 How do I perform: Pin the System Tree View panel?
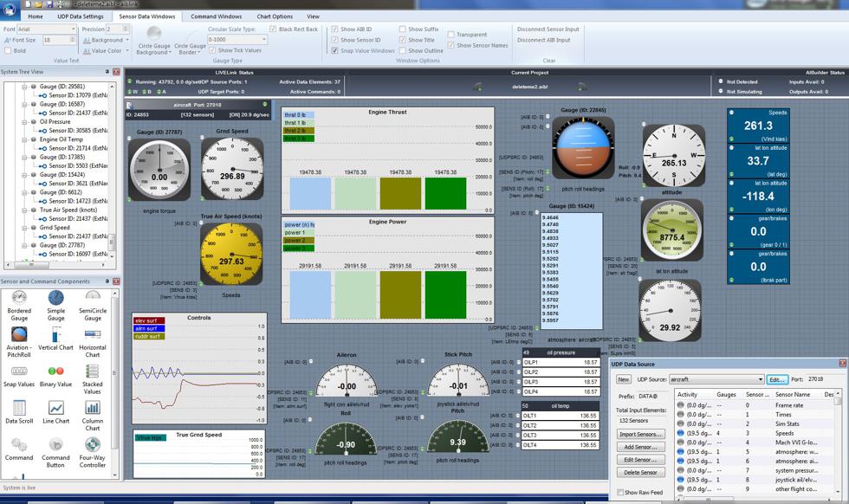107,72
